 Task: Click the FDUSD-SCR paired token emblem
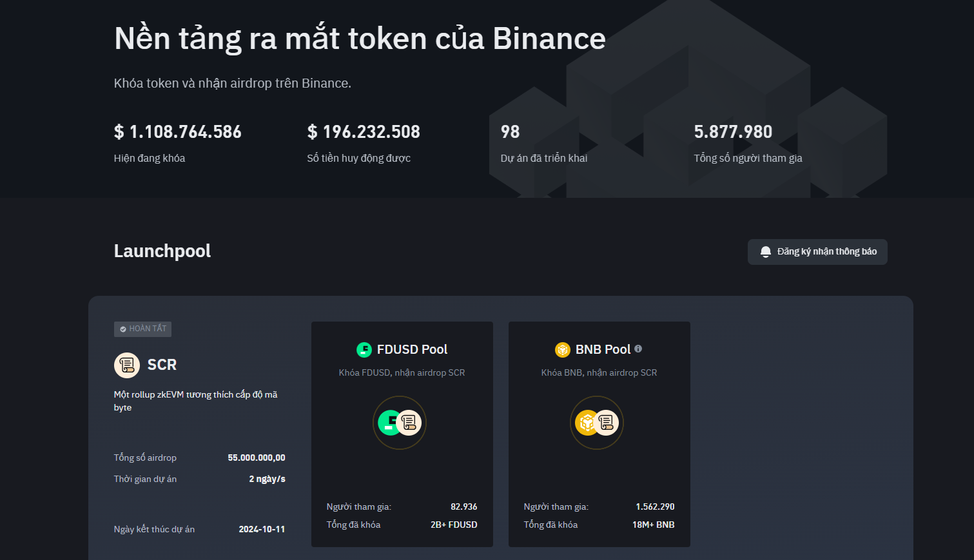point(400,423)
